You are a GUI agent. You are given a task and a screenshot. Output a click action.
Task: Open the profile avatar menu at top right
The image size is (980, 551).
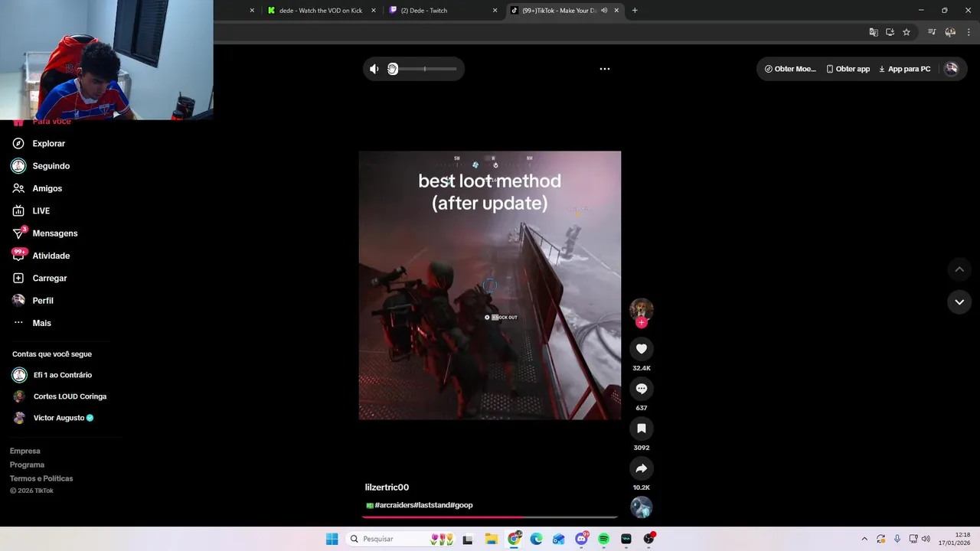click(x=951, y=69)
